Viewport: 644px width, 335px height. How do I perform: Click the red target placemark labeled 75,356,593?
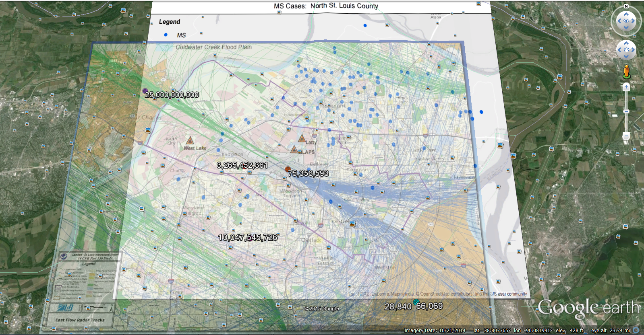coord(288,169)
